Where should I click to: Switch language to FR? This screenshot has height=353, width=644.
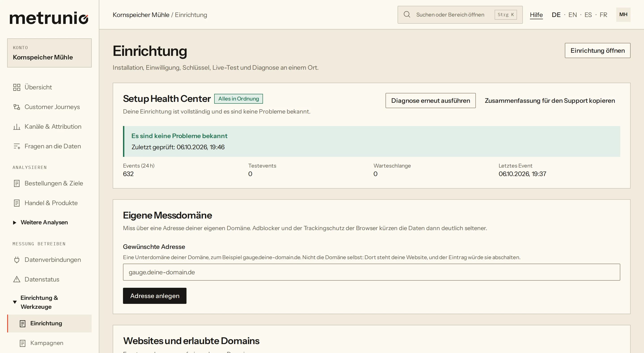pyautogui.click(x=603, y=15)
